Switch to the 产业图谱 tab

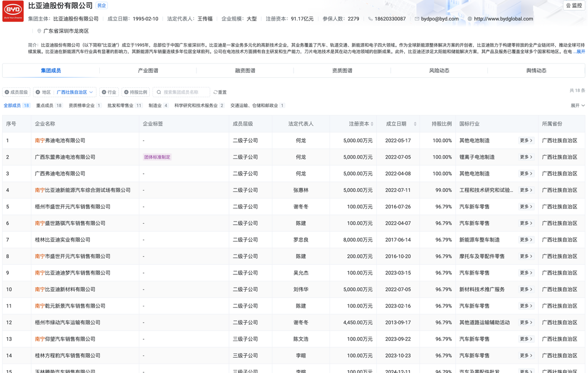148,70
